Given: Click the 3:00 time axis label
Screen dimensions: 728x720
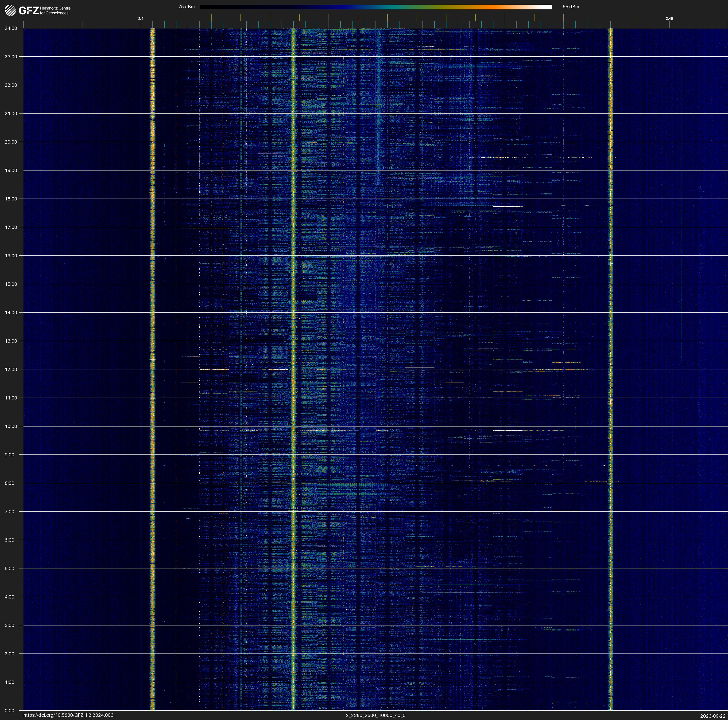Looking at the screenshot, I should coord(9,625).
